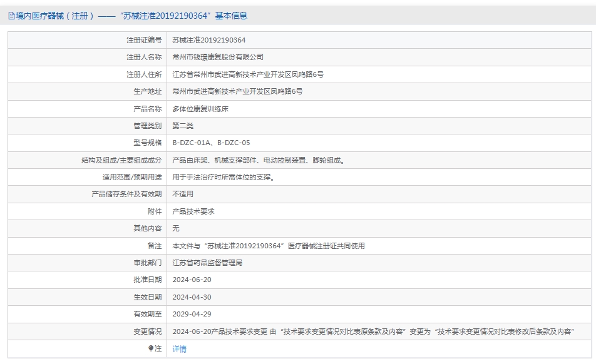Click the 有效期至 label
The image size is (596, 364).
(148, 314)
